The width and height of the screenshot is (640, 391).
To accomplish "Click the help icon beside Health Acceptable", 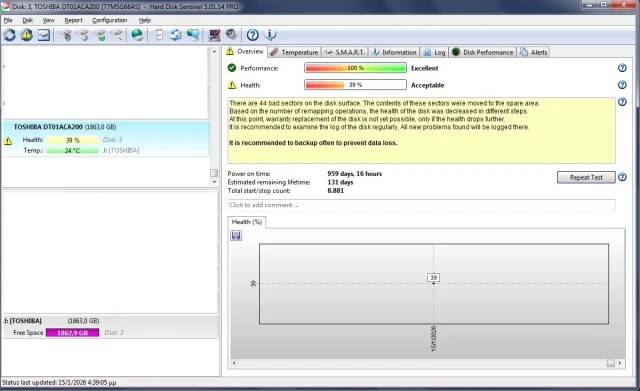I will [622, 85].
